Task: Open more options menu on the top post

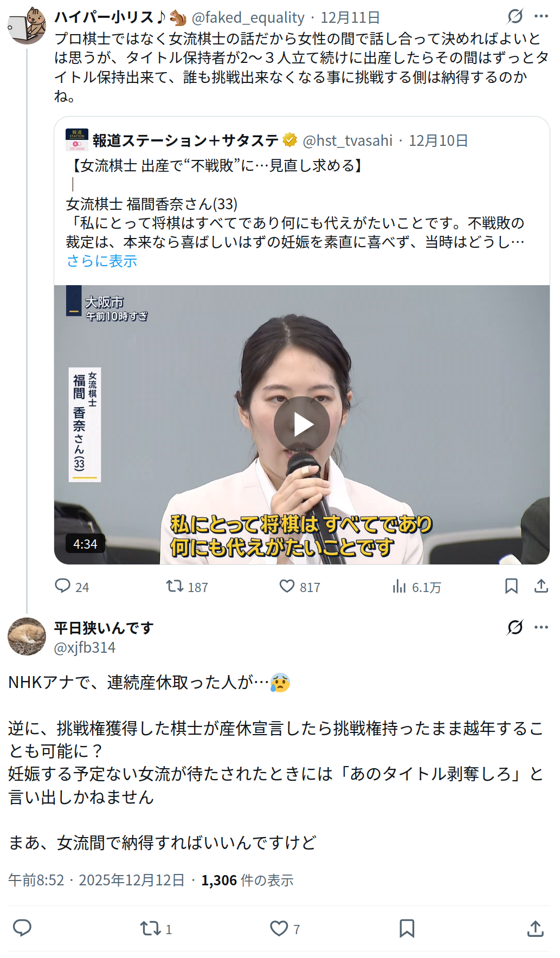Action: click(x=541, y=16)
